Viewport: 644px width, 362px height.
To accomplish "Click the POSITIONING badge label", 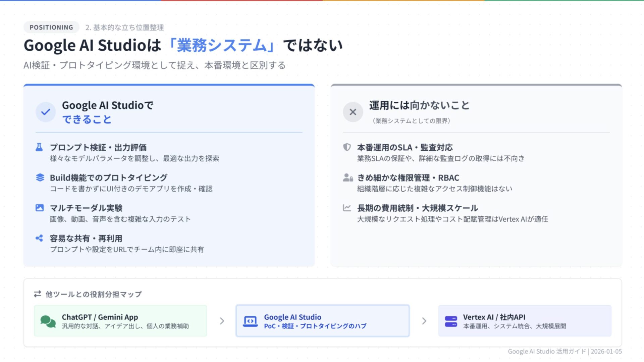I will coord(51,28).
